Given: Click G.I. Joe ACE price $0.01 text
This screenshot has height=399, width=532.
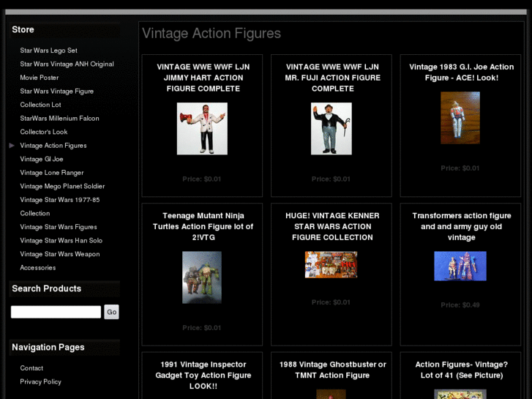Looking at the screenshot, I should coord(460,168).
